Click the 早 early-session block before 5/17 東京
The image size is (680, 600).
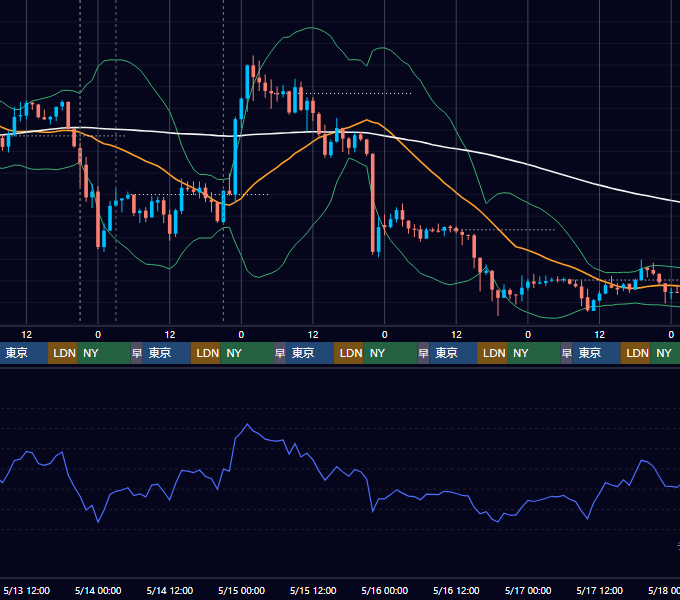566,353
